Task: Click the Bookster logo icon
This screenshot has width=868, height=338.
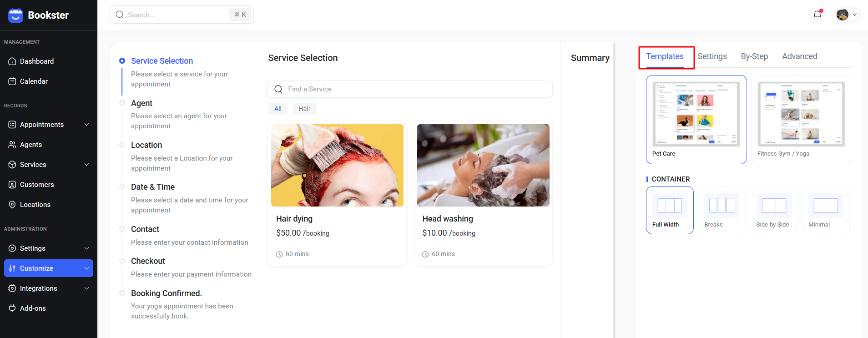Action: pos(15,15)
